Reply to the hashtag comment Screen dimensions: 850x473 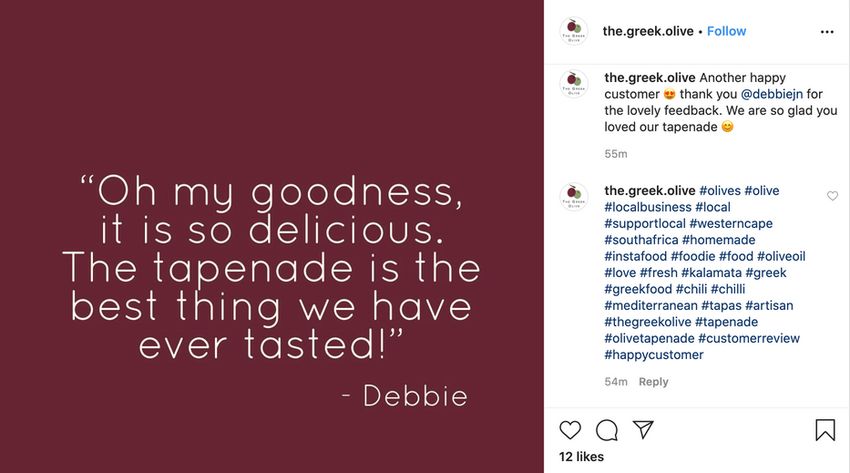(x=653, y=382)
